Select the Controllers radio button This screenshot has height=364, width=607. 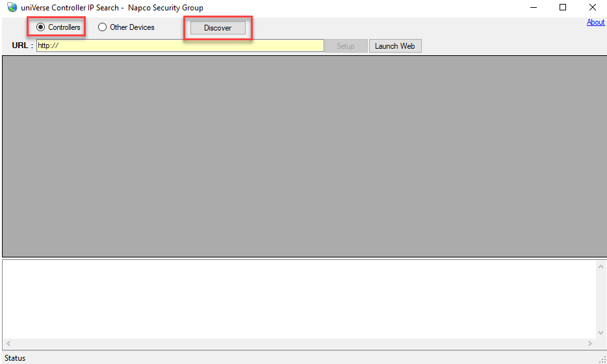click(41, 27)
